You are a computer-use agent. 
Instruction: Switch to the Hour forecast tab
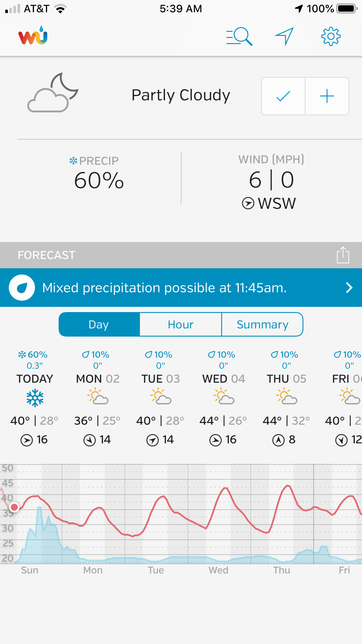point(181,324)
